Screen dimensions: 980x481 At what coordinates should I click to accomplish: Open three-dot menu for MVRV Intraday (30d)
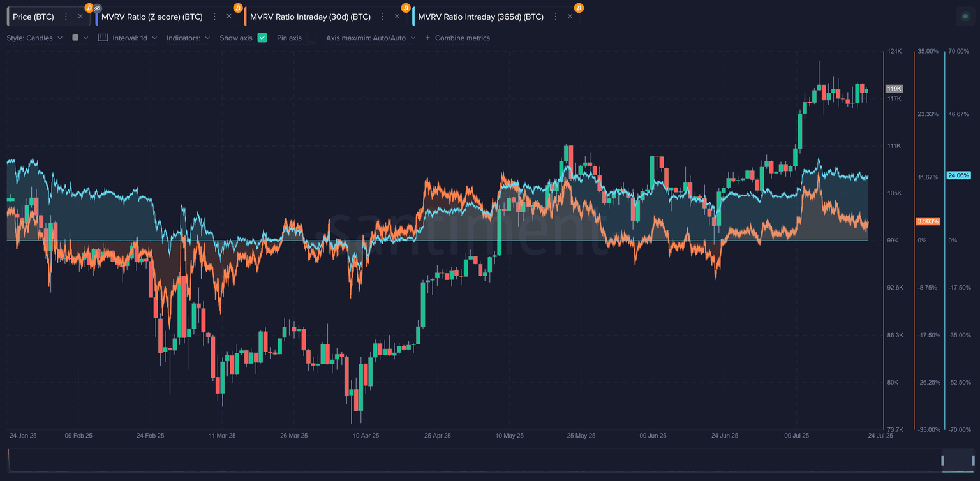(383, 17)
